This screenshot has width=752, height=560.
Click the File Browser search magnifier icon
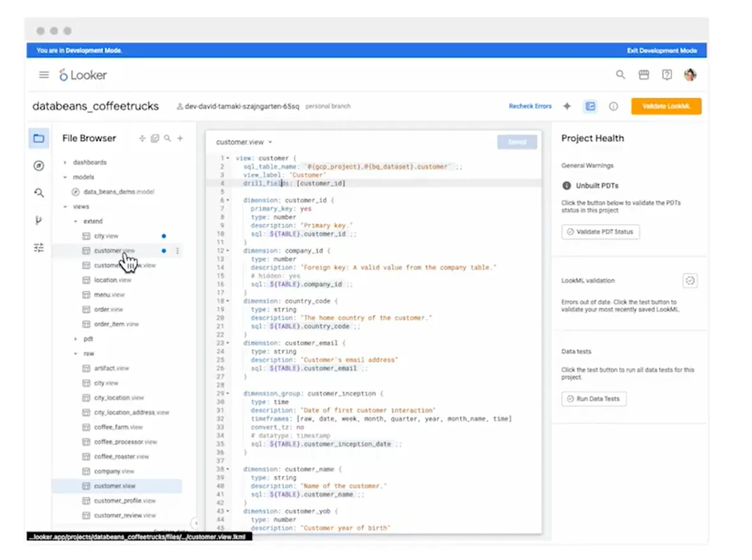pos(167,138)
